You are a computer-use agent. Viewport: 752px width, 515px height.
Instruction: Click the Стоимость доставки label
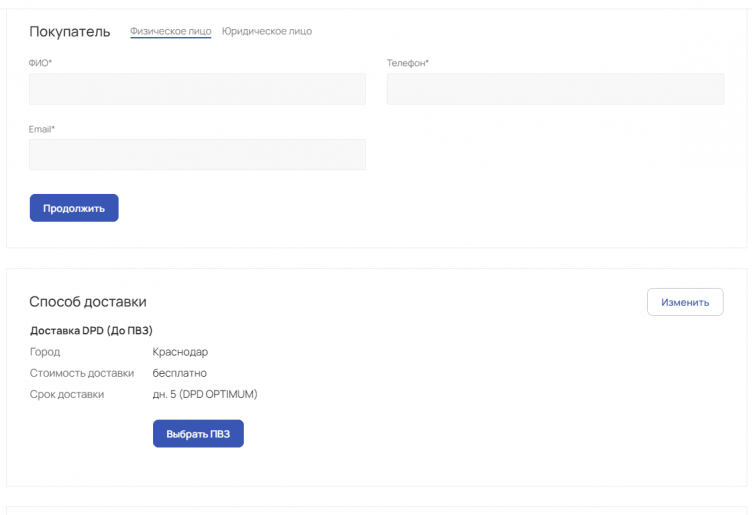(x=82, y=373)
